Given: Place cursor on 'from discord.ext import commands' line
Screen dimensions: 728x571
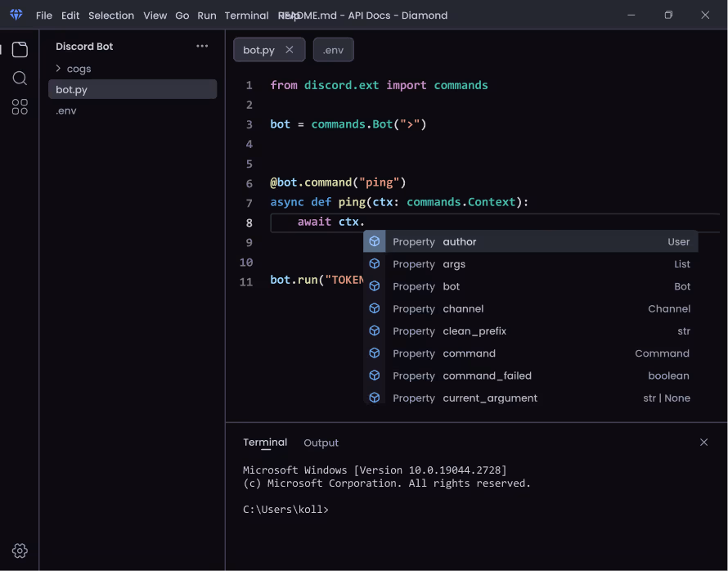Looking at the screenshot, I should coord(379,85).
